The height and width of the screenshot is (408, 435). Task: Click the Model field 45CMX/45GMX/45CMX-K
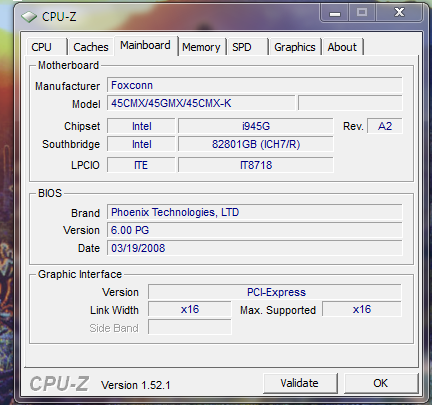[201, 103]
